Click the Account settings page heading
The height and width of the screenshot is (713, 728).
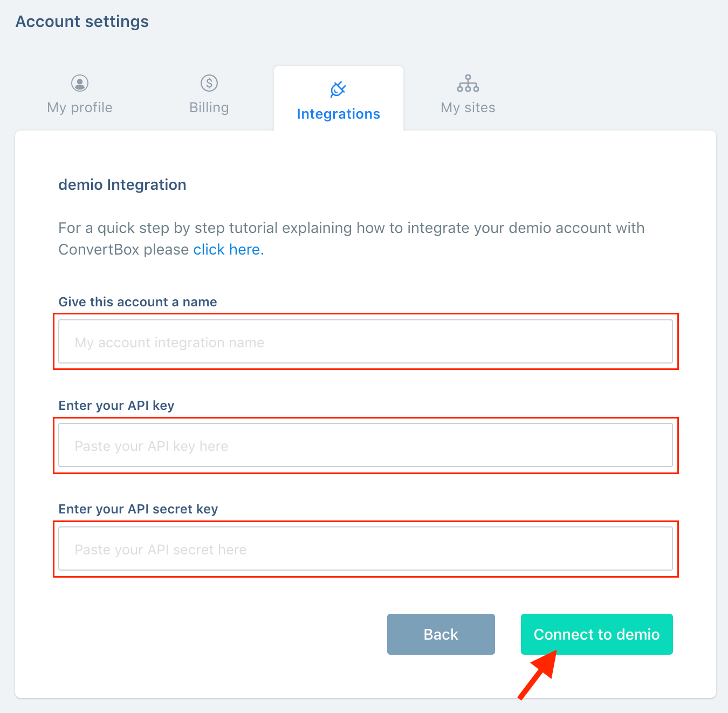[x=82, y=22]
